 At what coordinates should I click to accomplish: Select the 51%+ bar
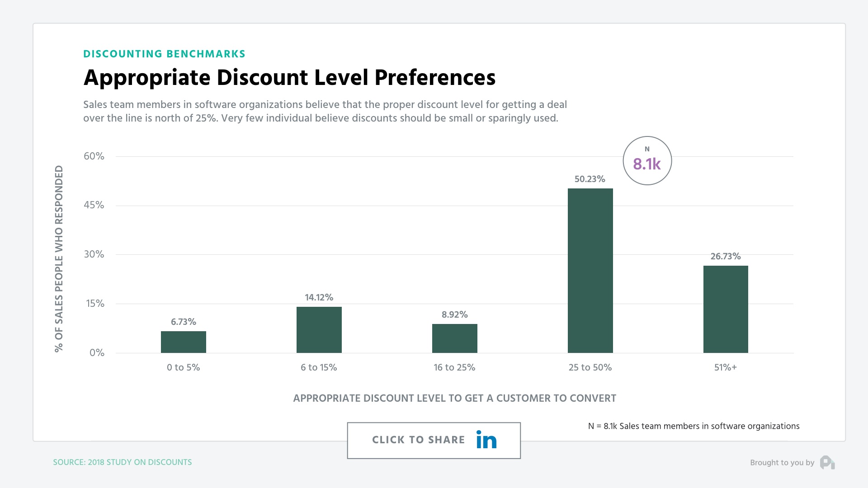pos(726,309)
